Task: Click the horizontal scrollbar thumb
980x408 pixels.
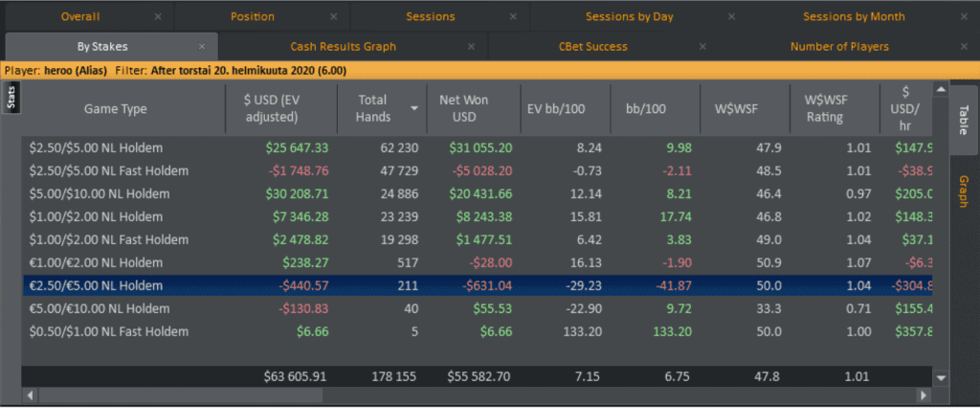Action: coord(180,395)
